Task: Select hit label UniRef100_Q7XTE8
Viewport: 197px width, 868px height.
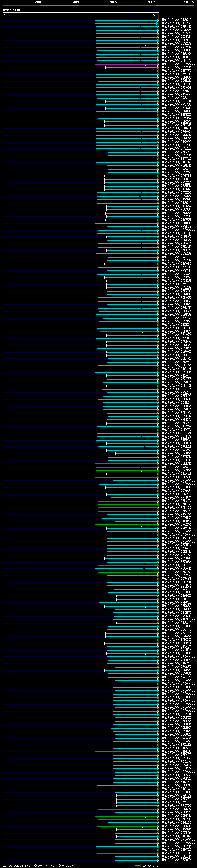Action: 177,379
